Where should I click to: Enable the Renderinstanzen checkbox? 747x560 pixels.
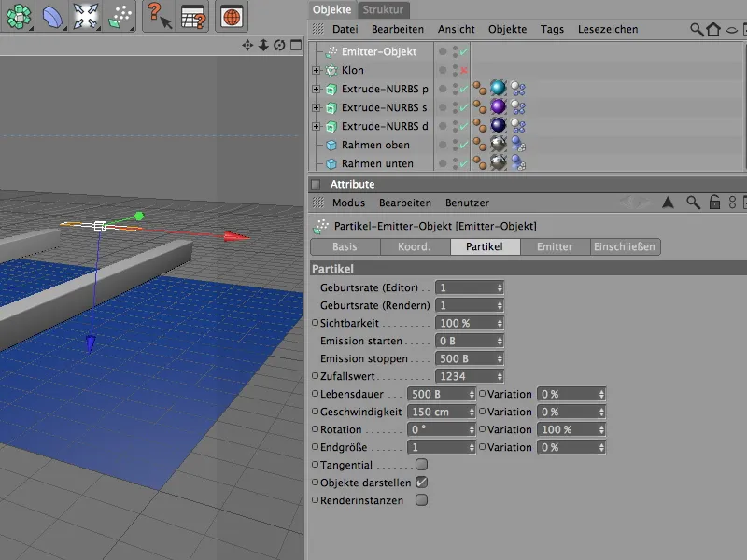(421, 499)
